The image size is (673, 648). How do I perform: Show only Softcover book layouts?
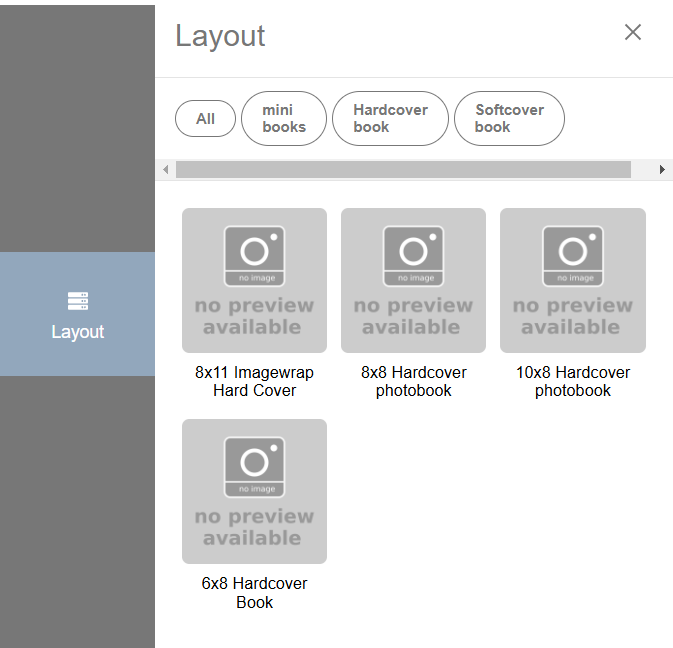pyautogui.click(x=509, y=118)
